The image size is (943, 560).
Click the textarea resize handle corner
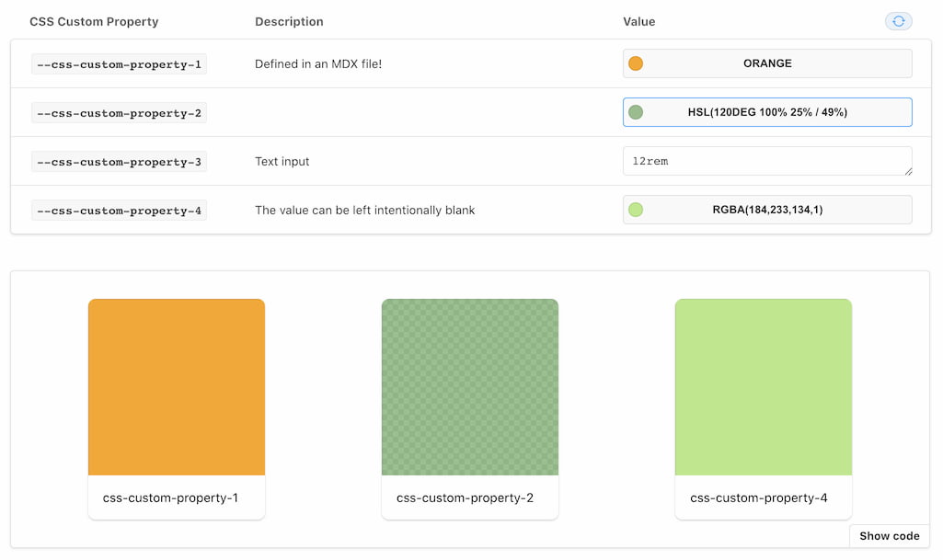click(908, 171)
